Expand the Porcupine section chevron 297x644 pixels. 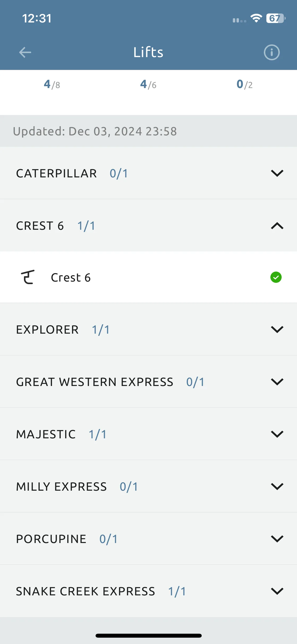[277, 539]
